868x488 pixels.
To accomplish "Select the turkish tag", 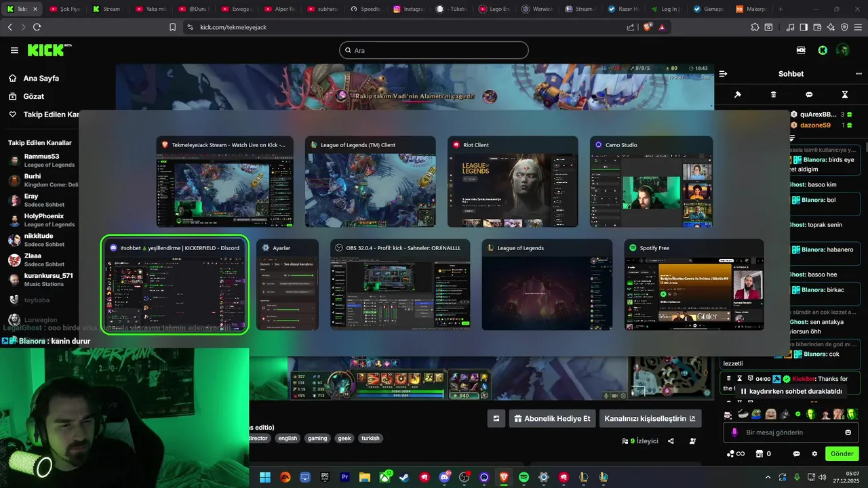I will coord(370,439).
